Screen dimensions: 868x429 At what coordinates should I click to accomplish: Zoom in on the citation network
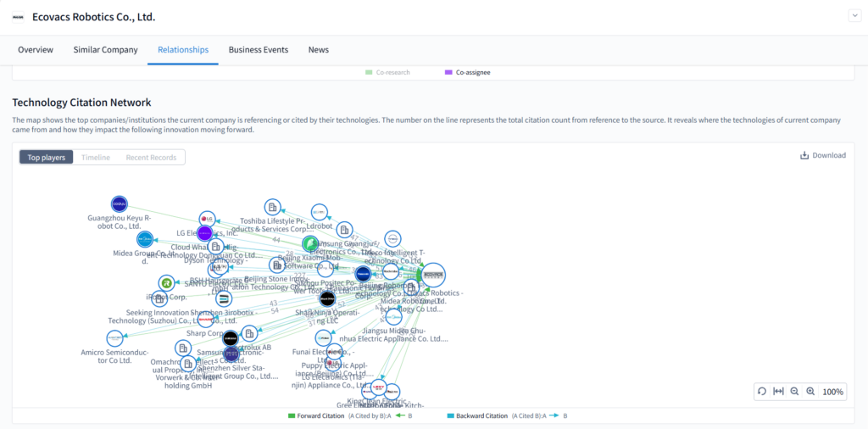(810, 392)
